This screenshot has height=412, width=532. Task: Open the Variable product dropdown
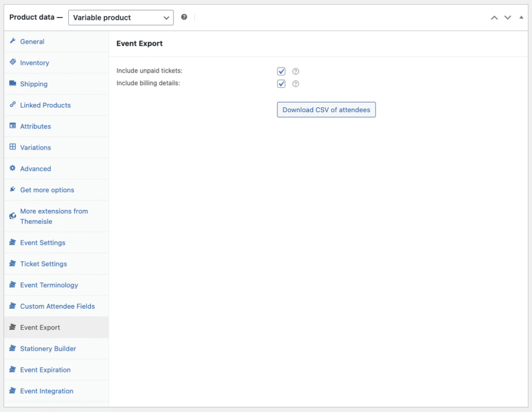(121, 17)
